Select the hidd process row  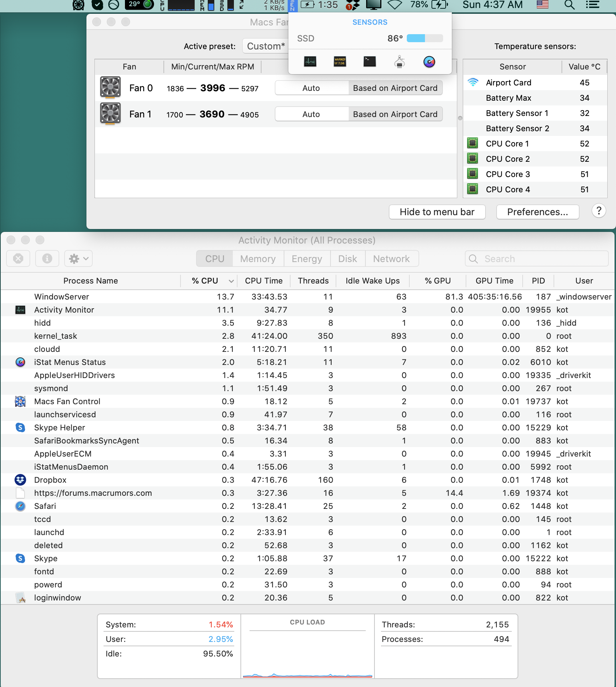[x=307, y=323]
